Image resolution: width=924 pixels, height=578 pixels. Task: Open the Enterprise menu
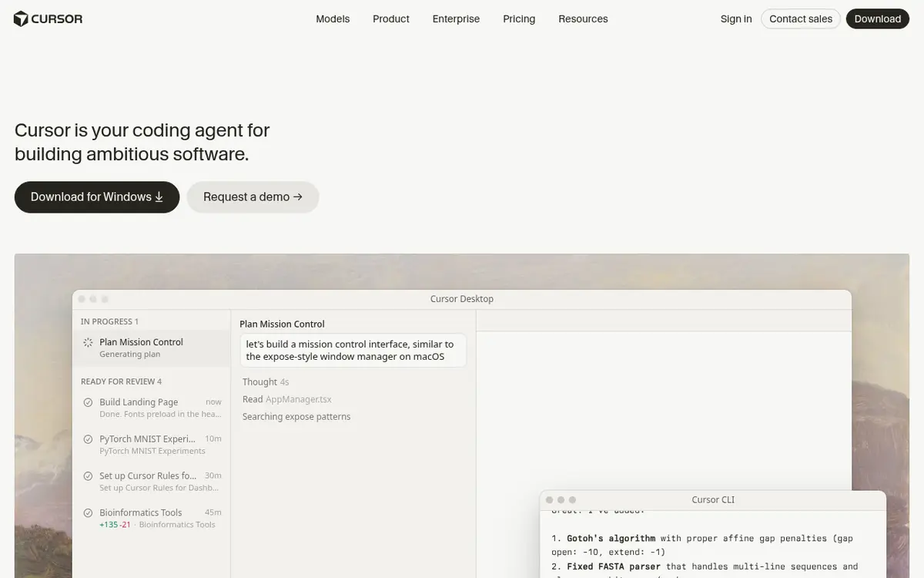click(456, 18)
